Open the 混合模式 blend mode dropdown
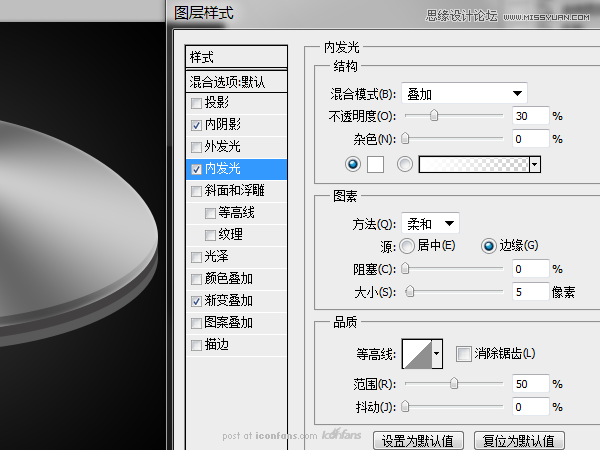This screenshot has width=600, height=450. [x=464, y=93]
